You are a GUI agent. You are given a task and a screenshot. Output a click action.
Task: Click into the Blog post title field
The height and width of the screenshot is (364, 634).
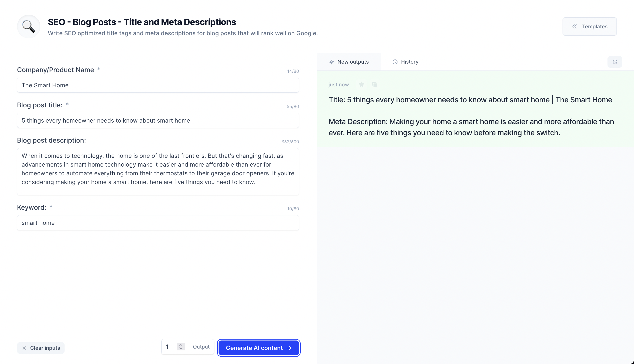click(158, 120)
